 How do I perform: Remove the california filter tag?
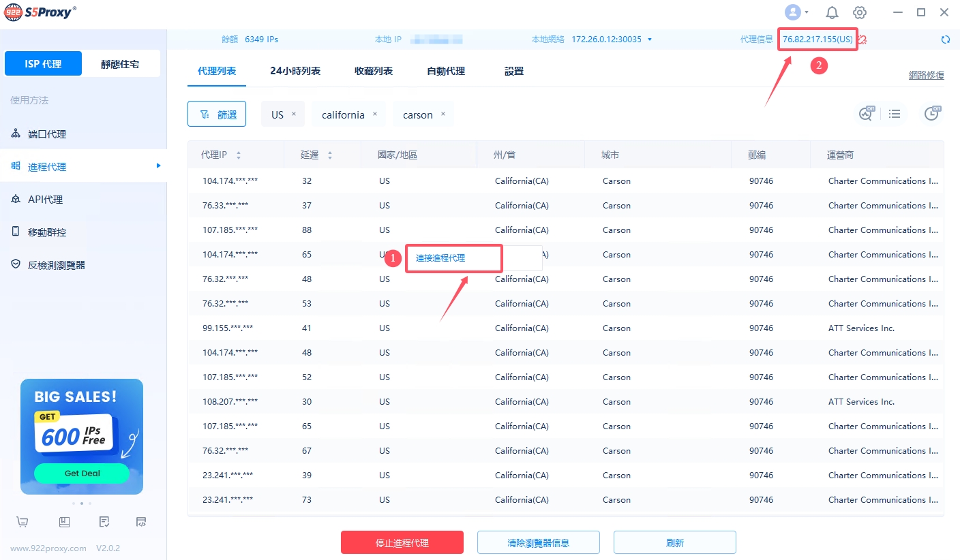pyautogui.click(x=374, y=114)
